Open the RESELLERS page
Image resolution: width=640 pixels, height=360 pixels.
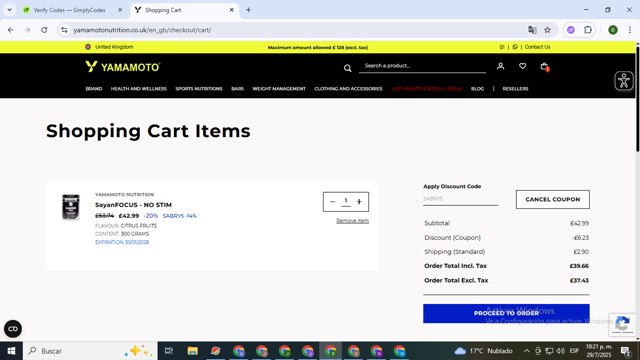click(x=515, y=89)
